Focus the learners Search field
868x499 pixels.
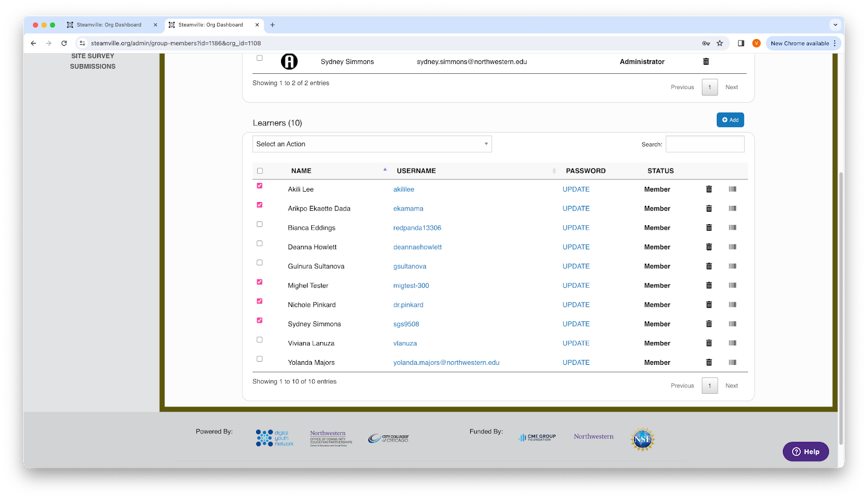(705, 144)
